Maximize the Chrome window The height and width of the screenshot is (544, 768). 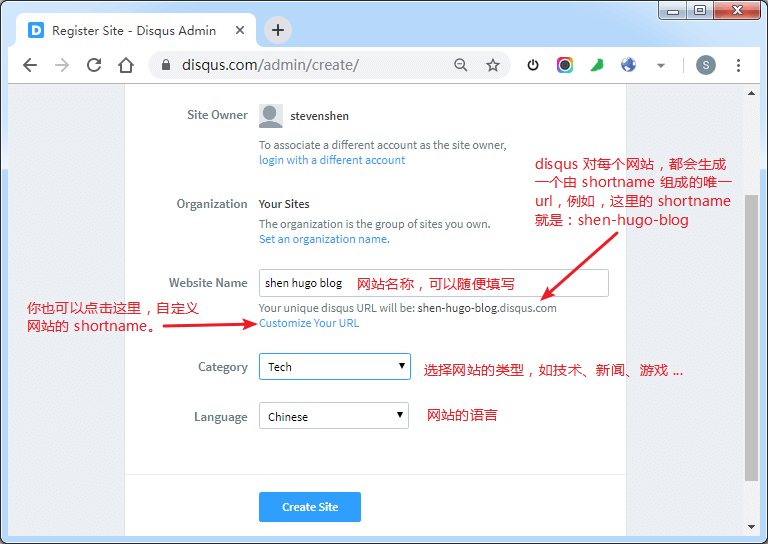point(700,10)
